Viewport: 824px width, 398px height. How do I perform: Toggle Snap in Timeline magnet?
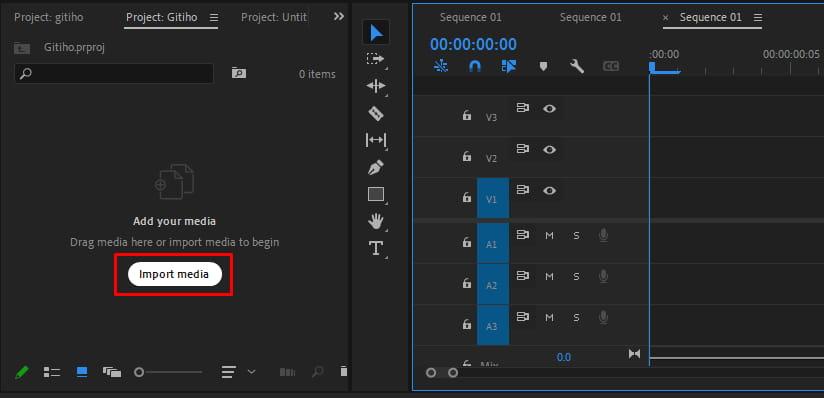475,66
